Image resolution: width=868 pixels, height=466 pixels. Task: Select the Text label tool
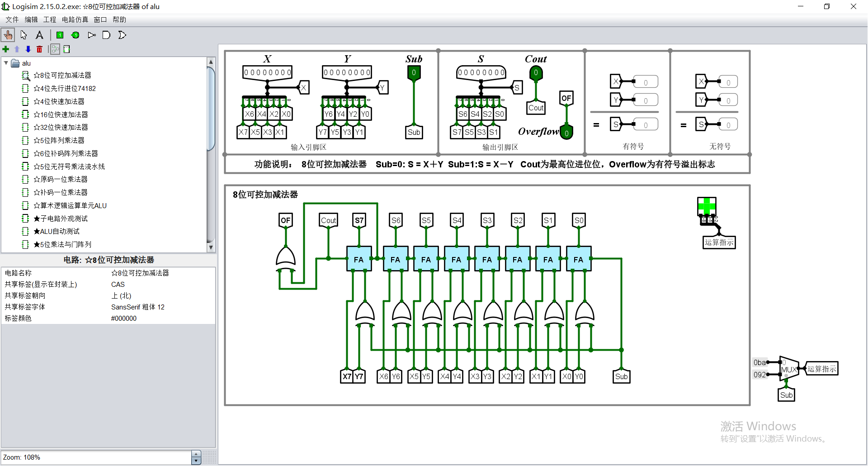click(39, 35)
